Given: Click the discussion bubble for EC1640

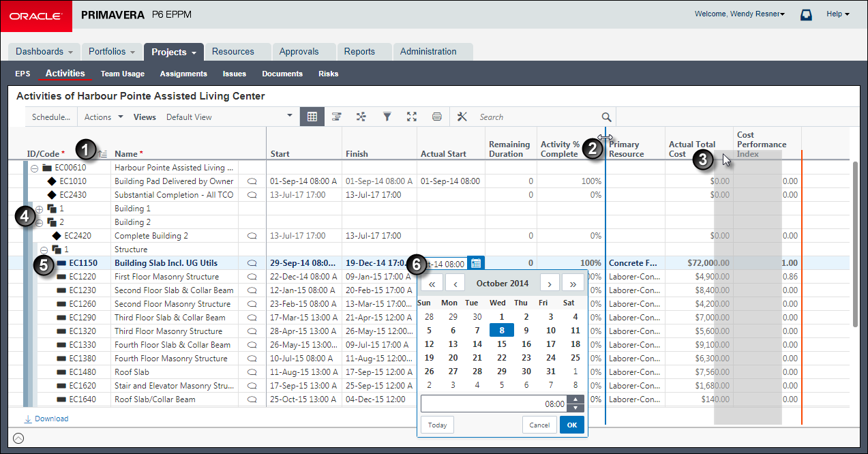Looking at the screenshot, I should click(x=252, y=399).
